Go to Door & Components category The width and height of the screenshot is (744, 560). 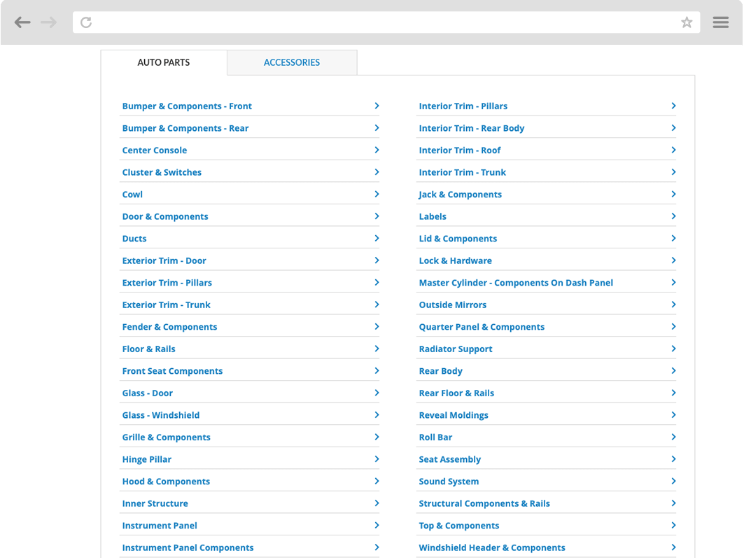tap(165, 216)
